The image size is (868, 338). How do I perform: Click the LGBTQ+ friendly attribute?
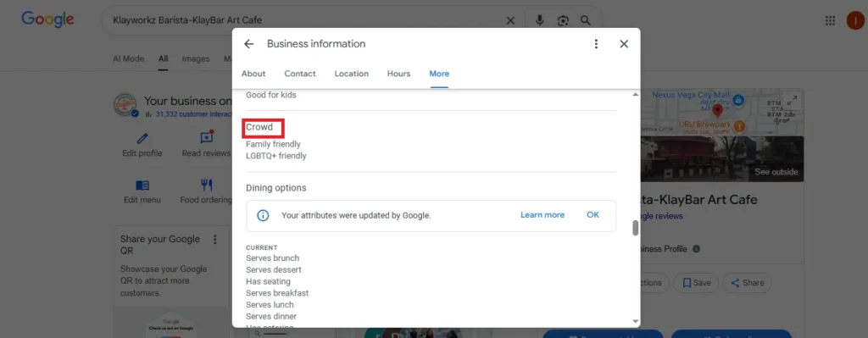pyautogui.click(x=276, y=156)
